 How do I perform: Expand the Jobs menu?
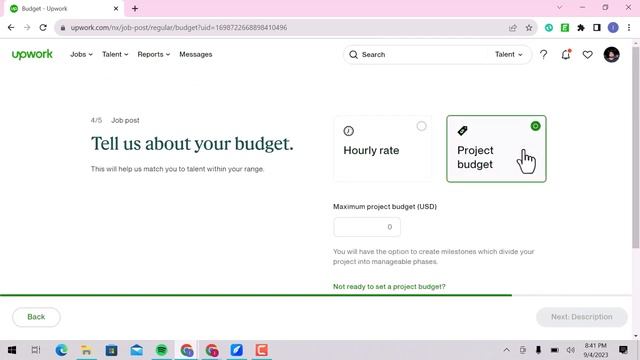coord(81,54)
